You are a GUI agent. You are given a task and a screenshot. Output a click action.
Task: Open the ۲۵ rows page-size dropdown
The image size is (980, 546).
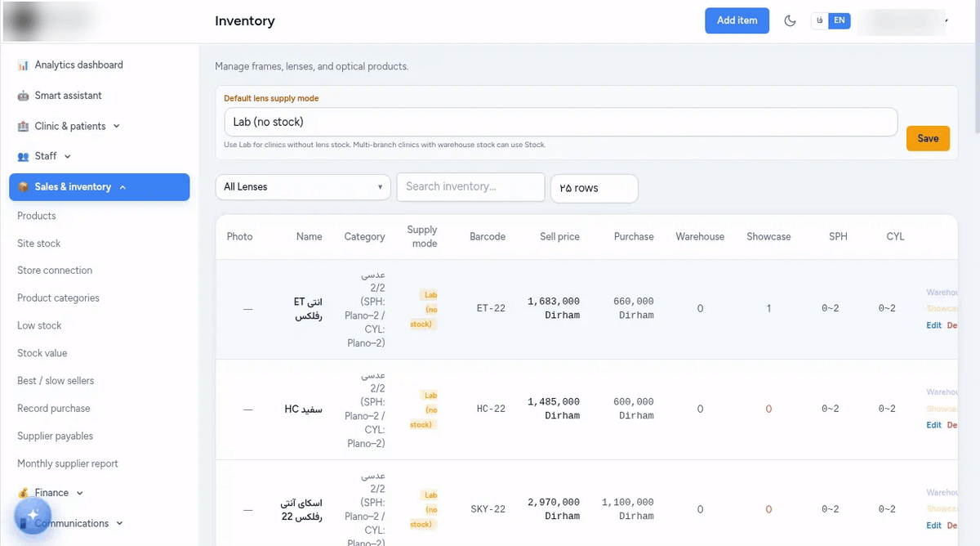[x=595, y=188]
